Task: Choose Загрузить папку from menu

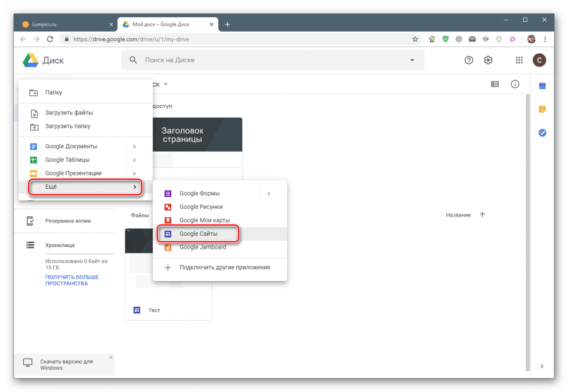Action: [x=85, y=126]
